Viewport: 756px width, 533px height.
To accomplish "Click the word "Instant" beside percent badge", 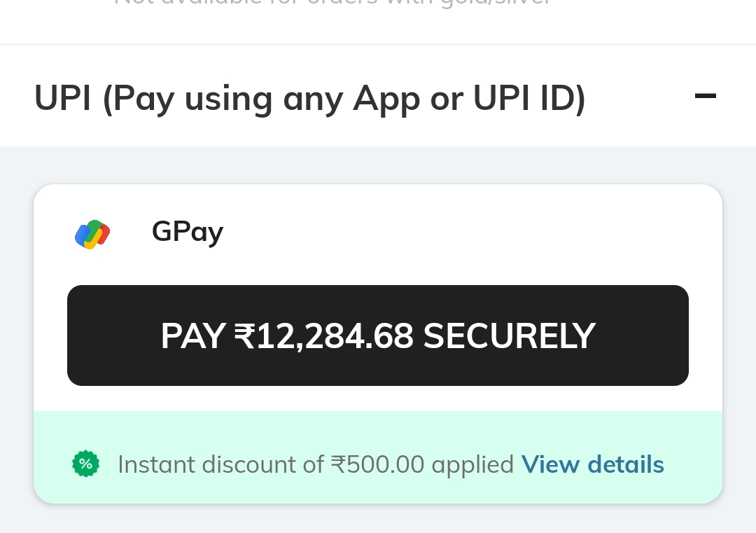I will tap(158, 464).
